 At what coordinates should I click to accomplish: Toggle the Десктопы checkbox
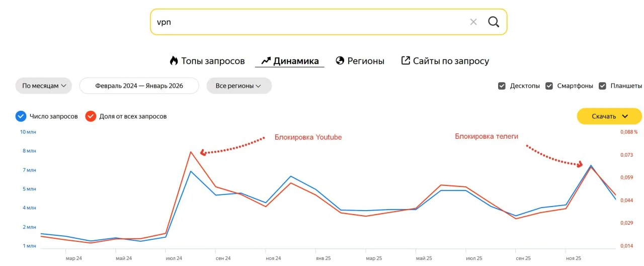[502, 86]
